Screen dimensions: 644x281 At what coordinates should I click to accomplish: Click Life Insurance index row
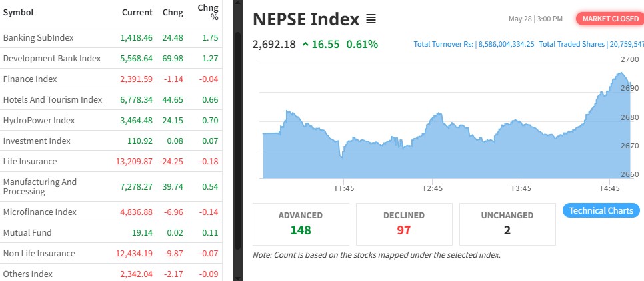pos(30,161)
